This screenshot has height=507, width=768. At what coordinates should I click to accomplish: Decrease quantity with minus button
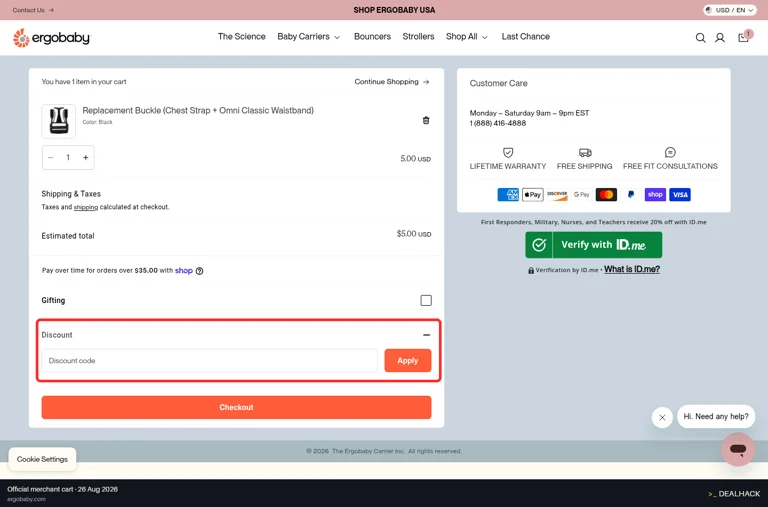[x=50, y=157]
